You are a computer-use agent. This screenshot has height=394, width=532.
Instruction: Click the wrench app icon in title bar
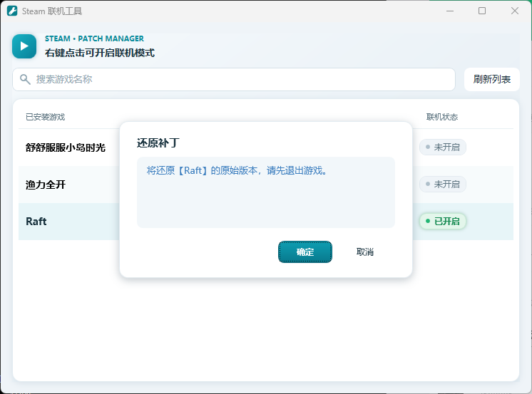(12, 11)
